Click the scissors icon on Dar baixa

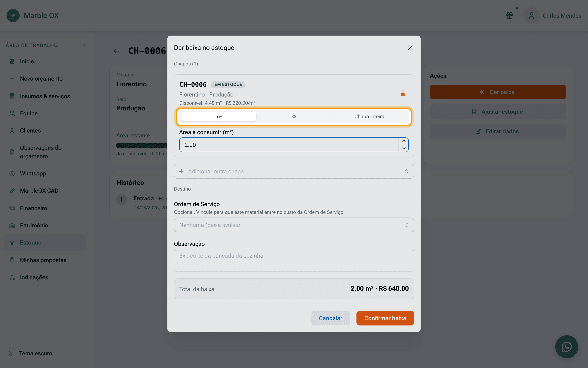482,92
